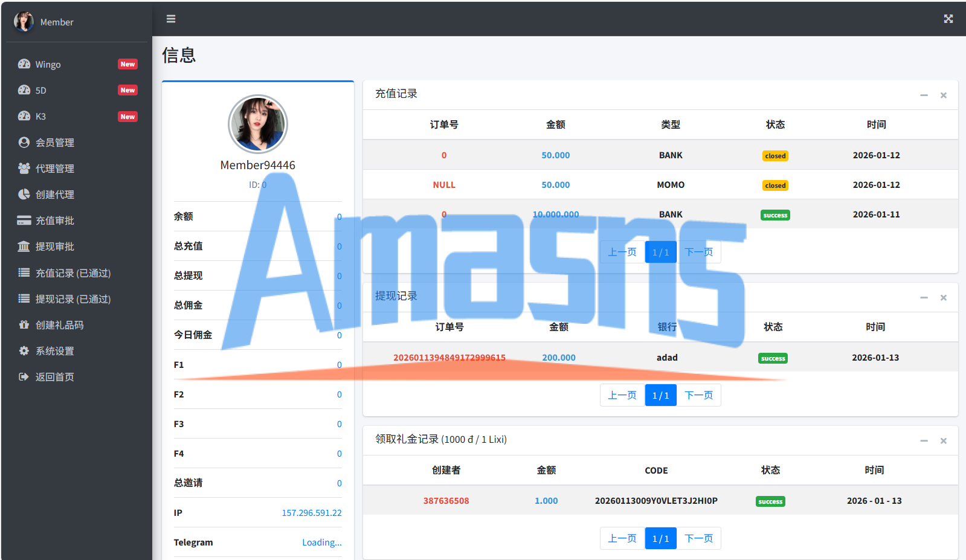The height and width of the screenshot is (560, 966).
Task: Click the 创建代理 pie chart icon
Action: 24,195
